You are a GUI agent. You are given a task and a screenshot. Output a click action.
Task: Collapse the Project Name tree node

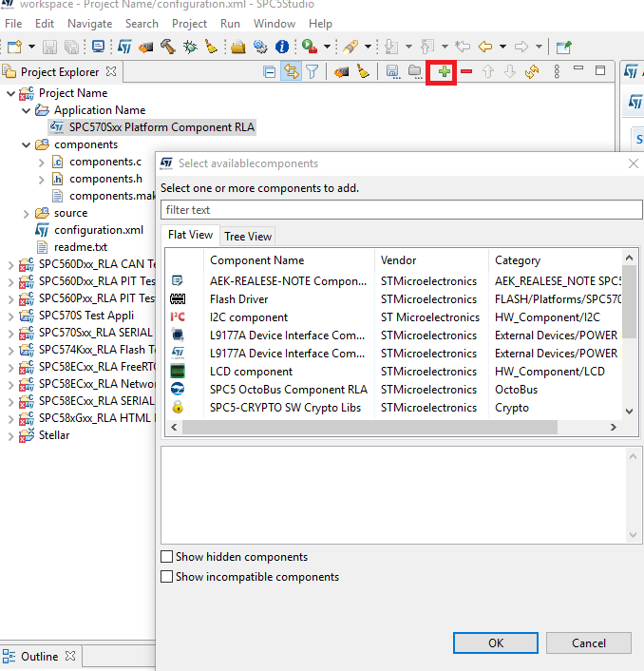(11, 93)
